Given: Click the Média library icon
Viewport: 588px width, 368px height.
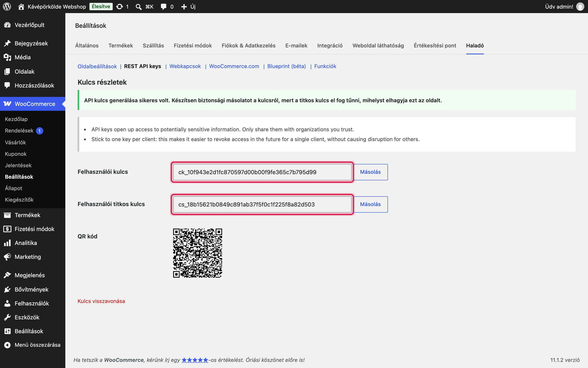Looking at the screenshot, I should tap(8, 57).
